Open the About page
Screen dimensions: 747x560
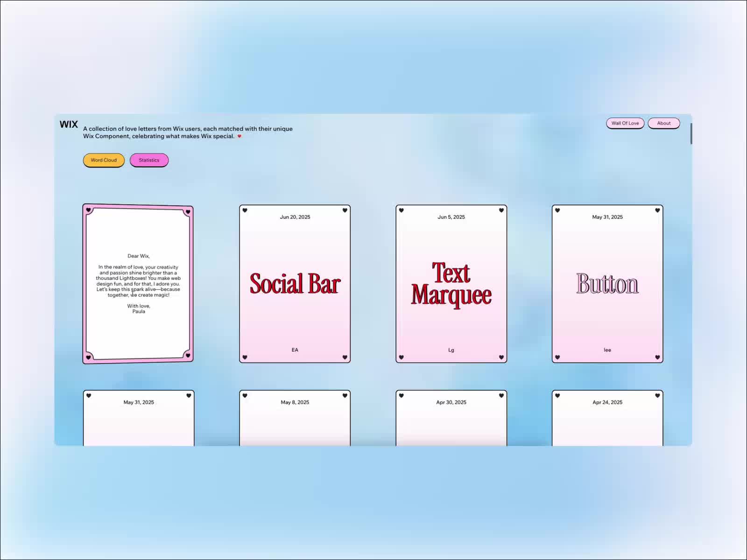pyautogui.click(x=664, y=123)
